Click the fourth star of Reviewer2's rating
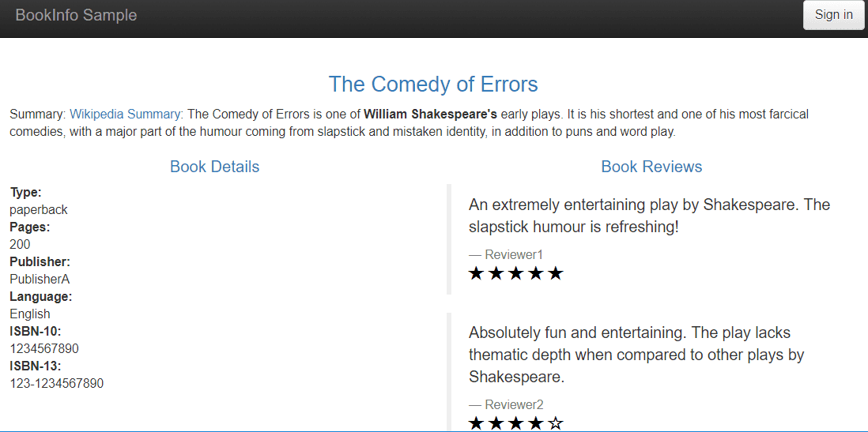The image size is (868, 432). pos(535,424)
